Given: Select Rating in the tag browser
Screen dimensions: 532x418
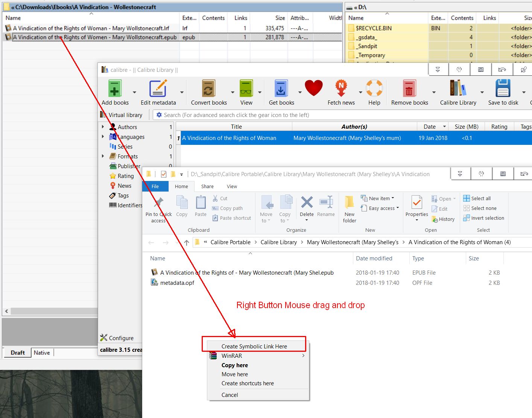Looking at the screenshot, I should pyautogui.click(x=126, y=176).
